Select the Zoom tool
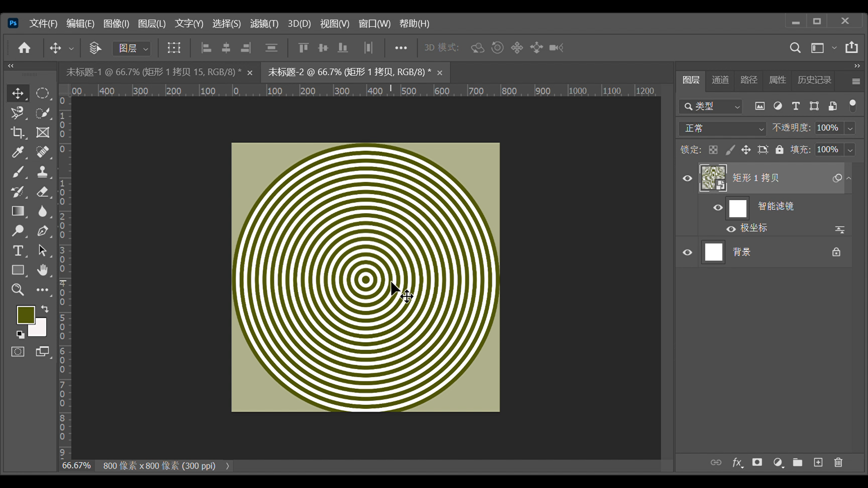The height and width of the screenshot is (488, 868). coord(18,290)
